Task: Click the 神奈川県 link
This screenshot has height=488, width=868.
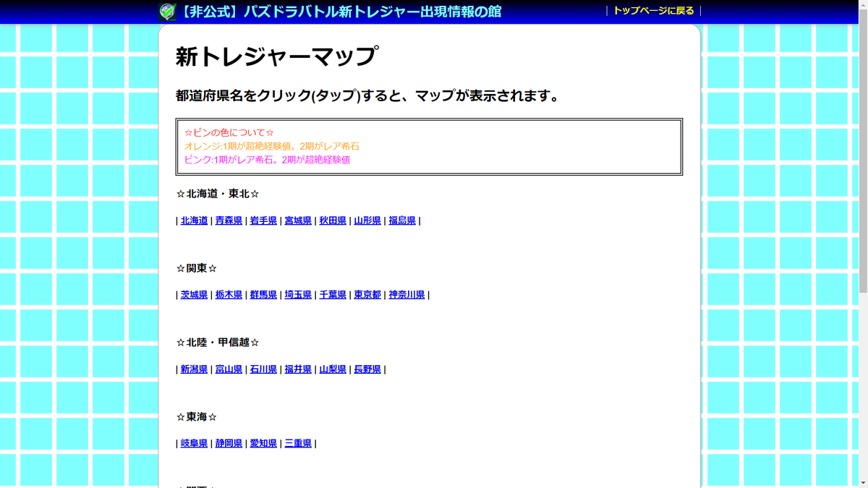Action: tap(407, 295)
